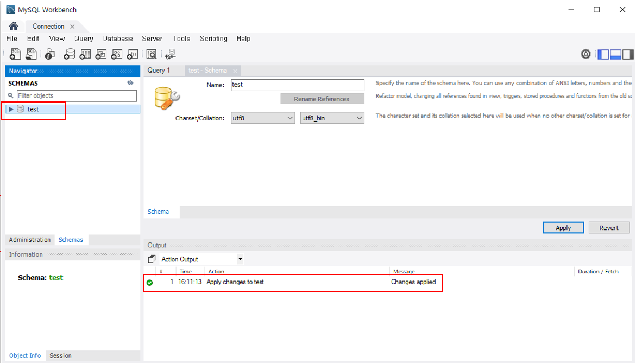Screen dimensions: 636x364
Task: Click the schema editor wrench icon
Action: pos(167,99)
